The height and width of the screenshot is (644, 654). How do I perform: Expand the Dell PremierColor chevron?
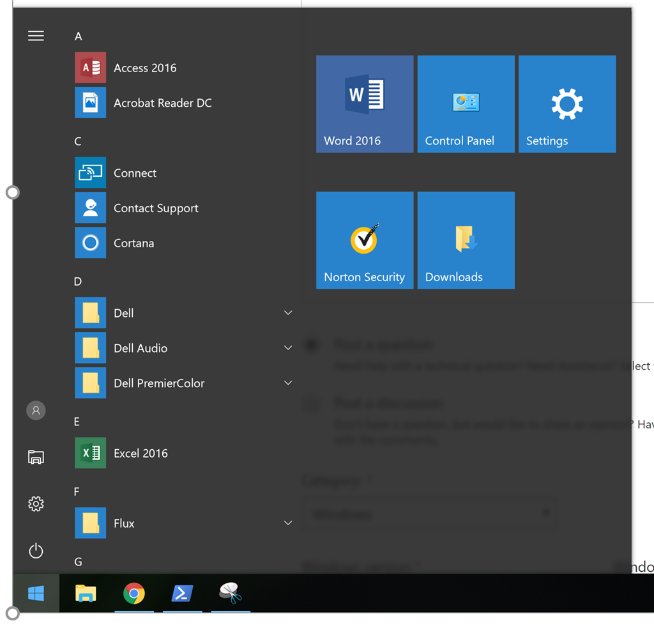pos(288,383)
